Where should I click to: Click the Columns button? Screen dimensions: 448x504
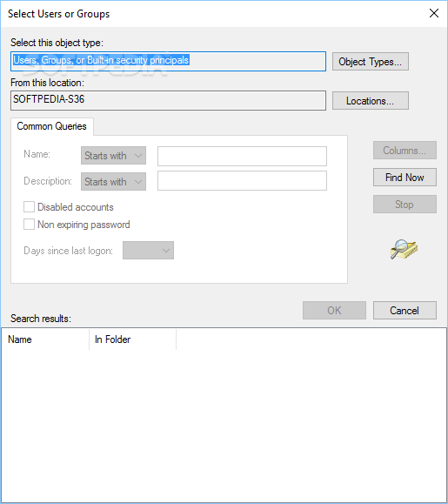pyautogui.click(x=405, y=150)
